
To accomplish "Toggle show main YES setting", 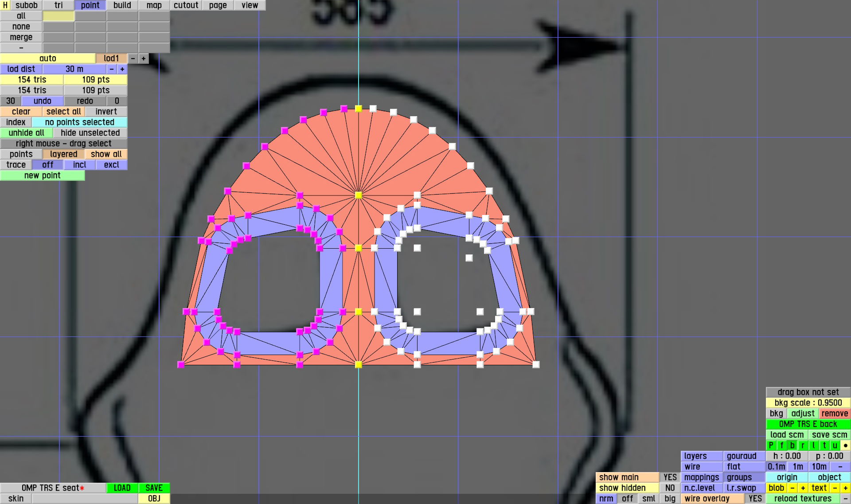I will 670,477.
